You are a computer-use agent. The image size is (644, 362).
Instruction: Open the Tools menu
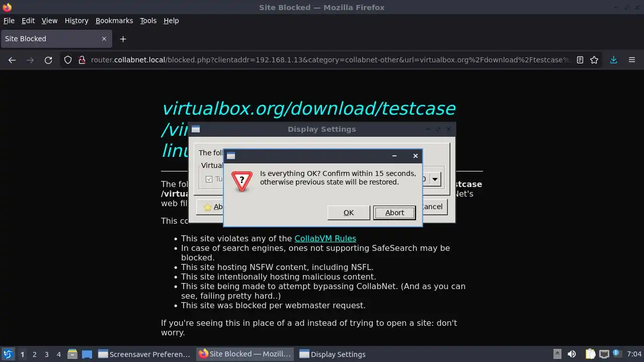click(x=148, y=21)
